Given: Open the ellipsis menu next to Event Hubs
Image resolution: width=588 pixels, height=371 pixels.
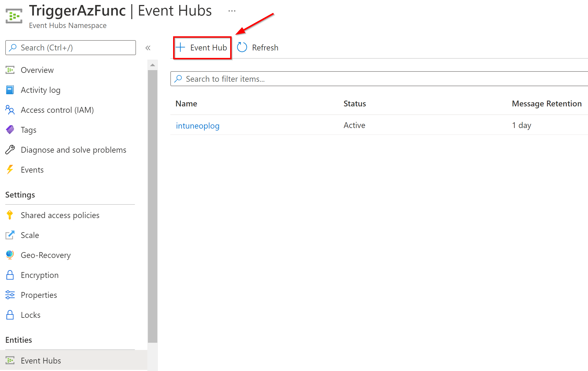Looking at the screenshot, I should coord(232,11).
